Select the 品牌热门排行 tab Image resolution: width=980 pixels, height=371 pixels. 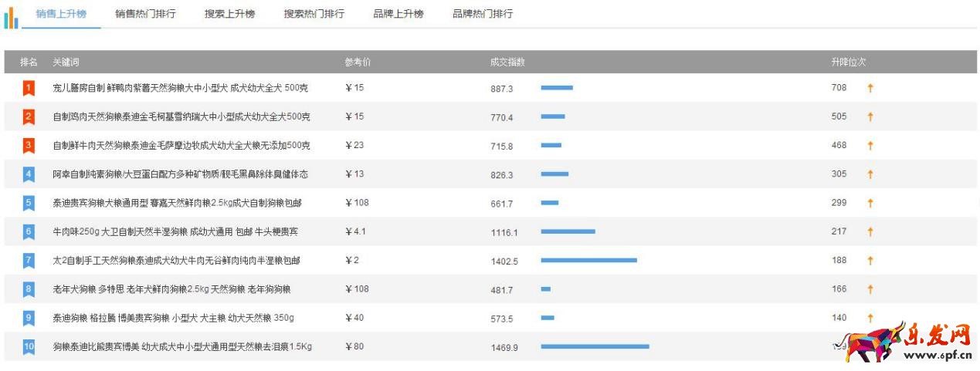pyautogui.click(x=482, y=14)
